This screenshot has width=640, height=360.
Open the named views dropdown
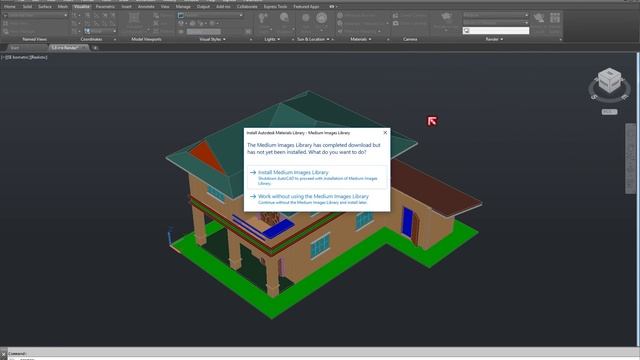coord(35,16)
